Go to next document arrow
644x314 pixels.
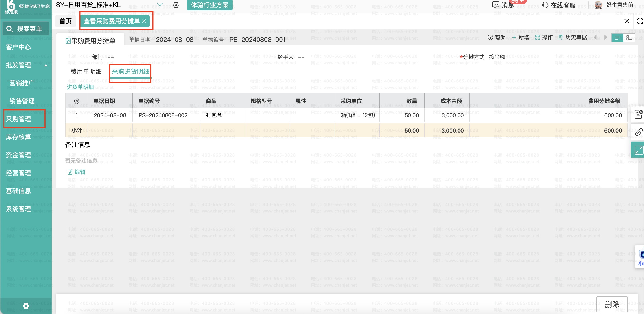pos(606,38)
